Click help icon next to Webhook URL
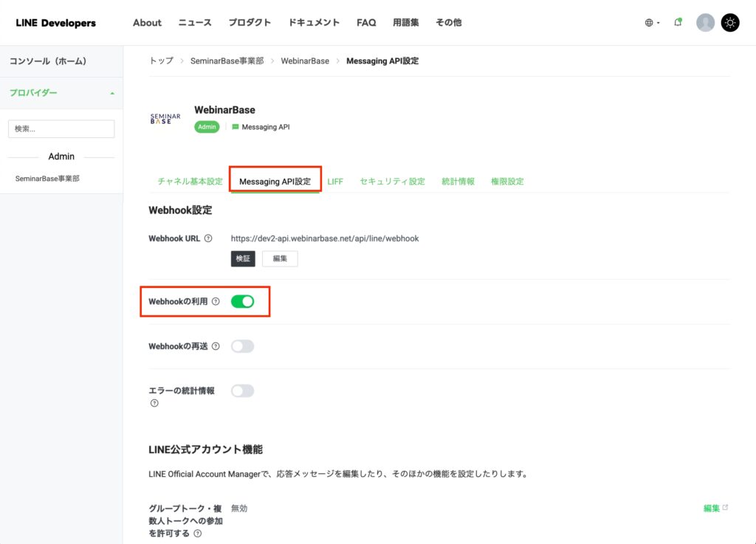This screenshot has width=756, height=544. click(x=208, y=238)
